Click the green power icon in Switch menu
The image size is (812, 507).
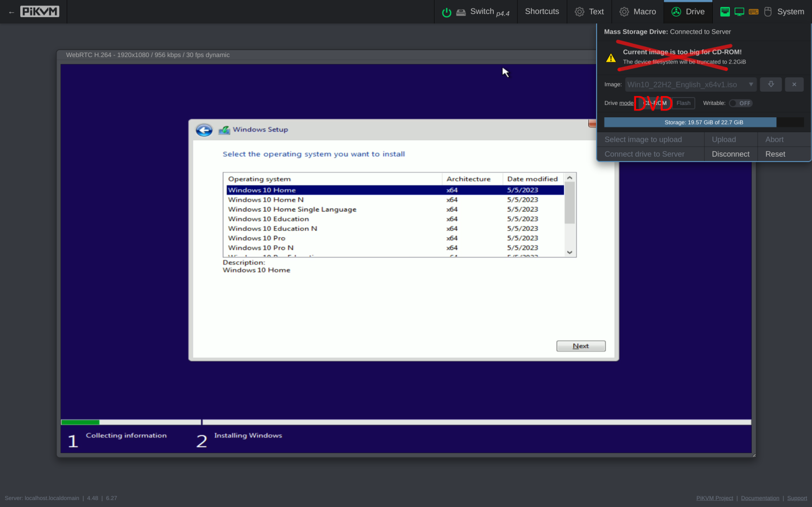coord(447,12)
